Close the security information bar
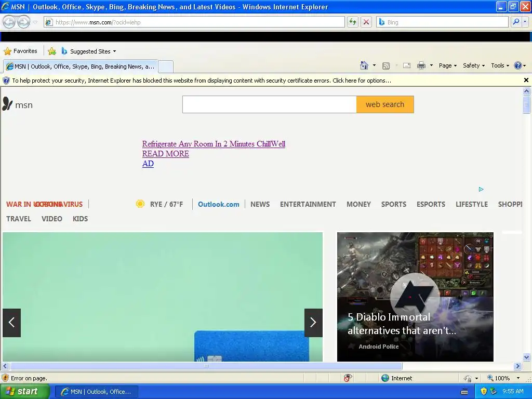The image size is (532, 399). pyautogui.click(x=526, y=80)
